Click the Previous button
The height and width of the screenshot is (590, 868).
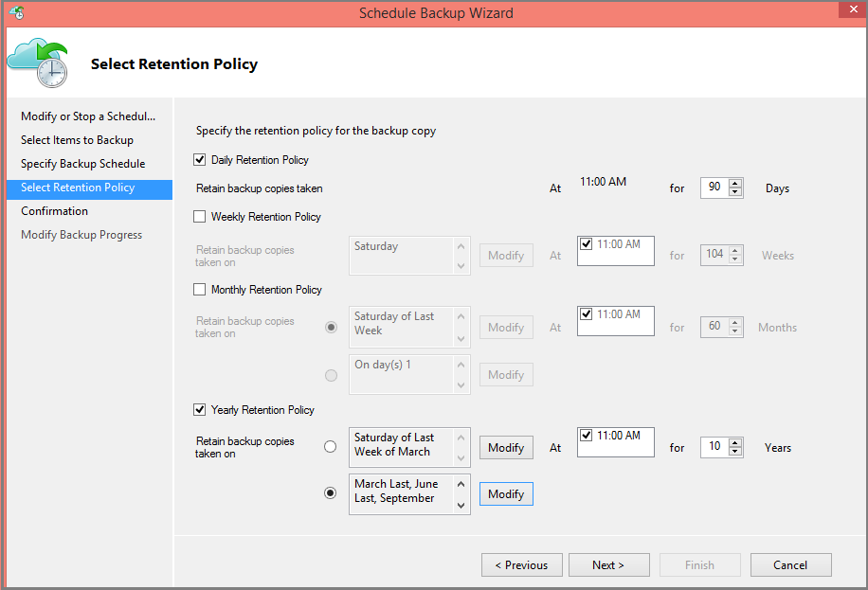click(x=521, y=564)
